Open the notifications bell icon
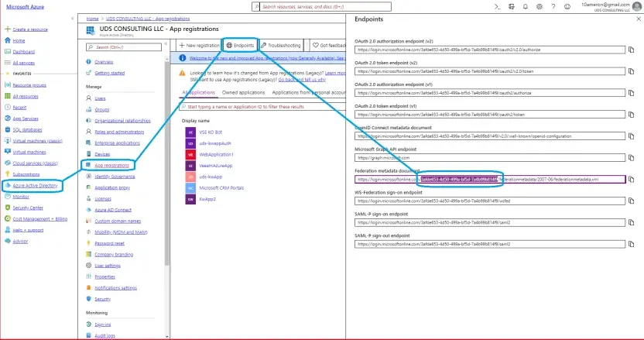644x340 pixels. [x=526, y=6]
